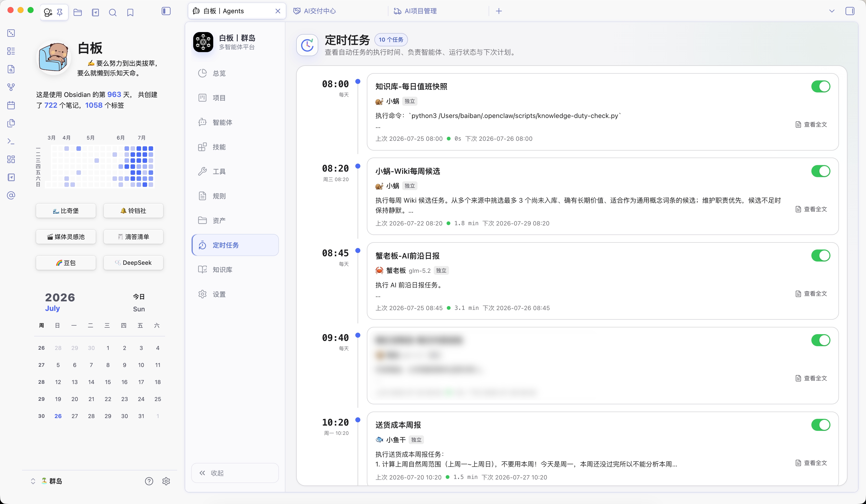This screenshot has width=866, height=504.
Task: Open the copy documents ribbon icon
Action: (11, 123)
